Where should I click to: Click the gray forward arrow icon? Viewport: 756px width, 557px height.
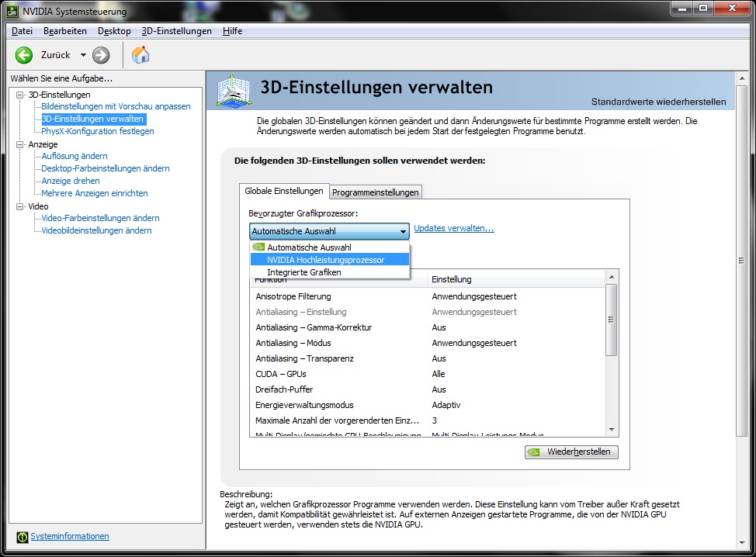(x=101, y=55)
